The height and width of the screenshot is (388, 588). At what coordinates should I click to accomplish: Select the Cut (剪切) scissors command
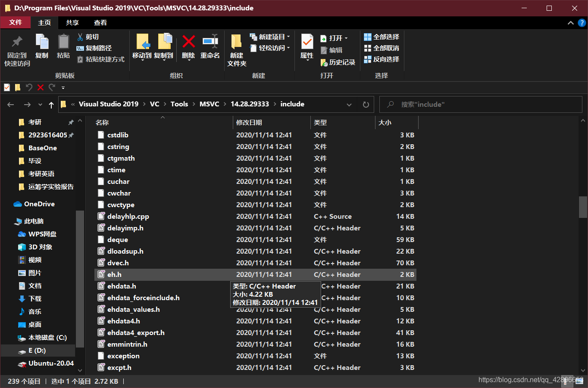(88, 37)
